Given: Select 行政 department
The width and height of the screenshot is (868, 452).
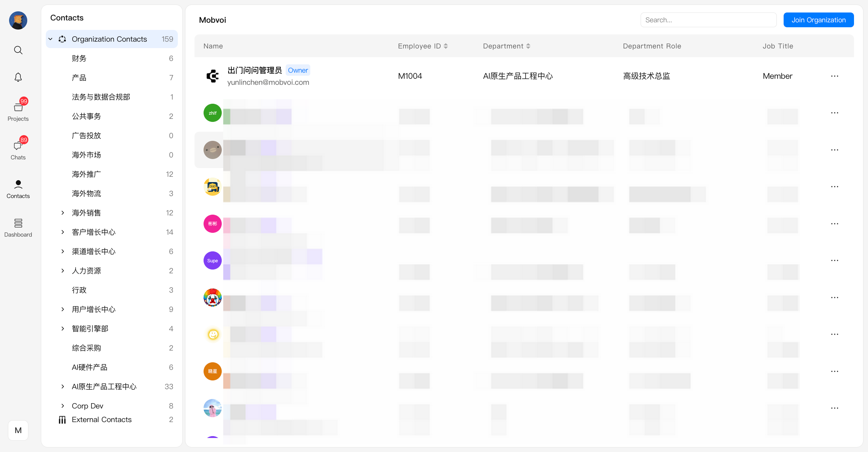Looking at the screenshot, I should 112,290.
